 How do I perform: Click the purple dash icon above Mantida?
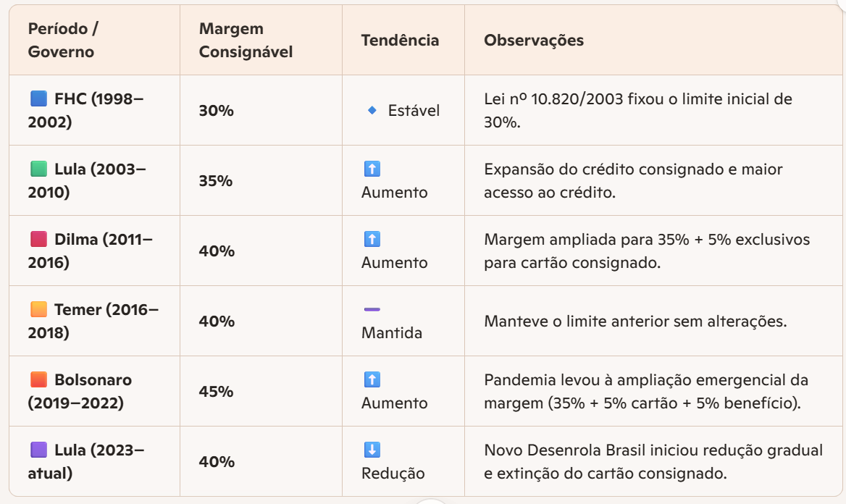(x=372, y=309)
